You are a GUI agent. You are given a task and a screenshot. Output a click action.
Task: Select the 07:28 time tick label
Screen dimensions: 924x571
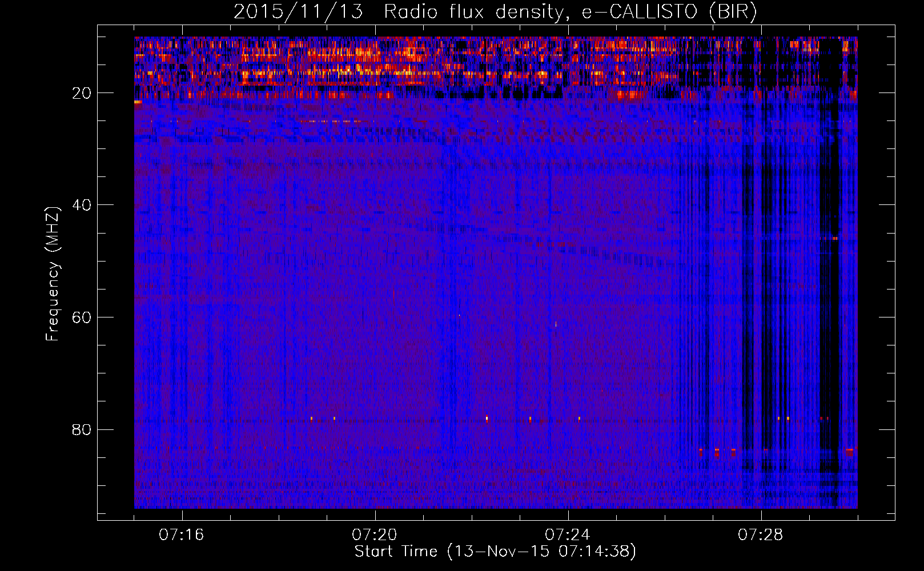click(x=761, y=535)
